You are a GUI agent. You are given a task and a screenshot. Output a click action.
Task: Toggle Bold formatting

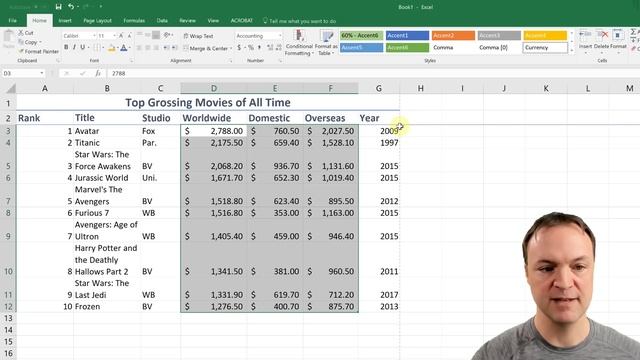(x=66, y=48)
